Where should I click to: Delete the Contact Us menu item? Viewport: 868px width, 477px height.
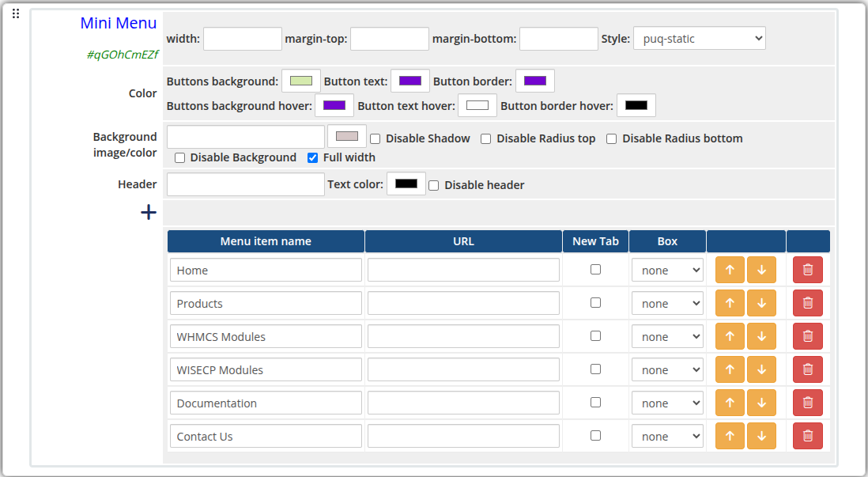tap(807, 435)
